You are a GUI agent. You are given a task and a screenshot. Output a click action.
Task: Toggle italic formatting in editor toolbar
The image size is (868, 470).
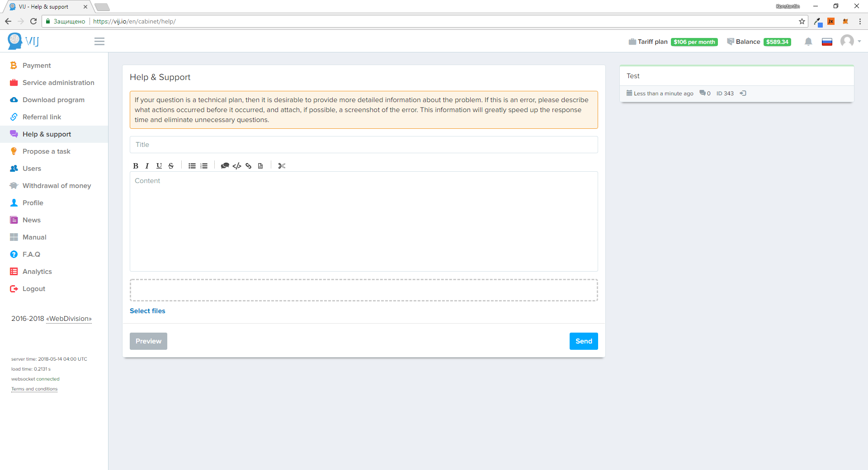[x=147, y=166]
